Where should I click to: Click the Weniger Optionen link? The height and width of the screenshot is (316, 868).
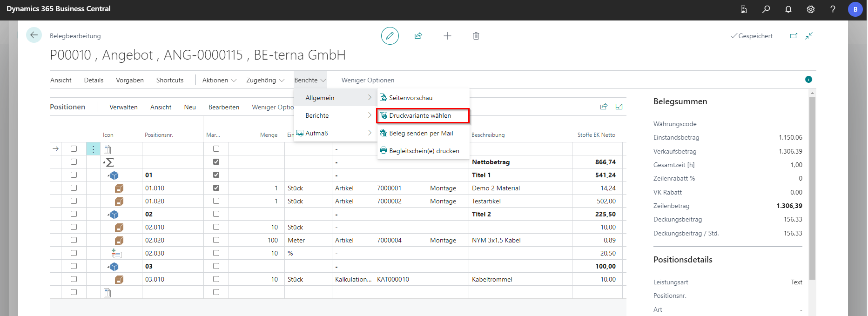click(x=368, y=80)
